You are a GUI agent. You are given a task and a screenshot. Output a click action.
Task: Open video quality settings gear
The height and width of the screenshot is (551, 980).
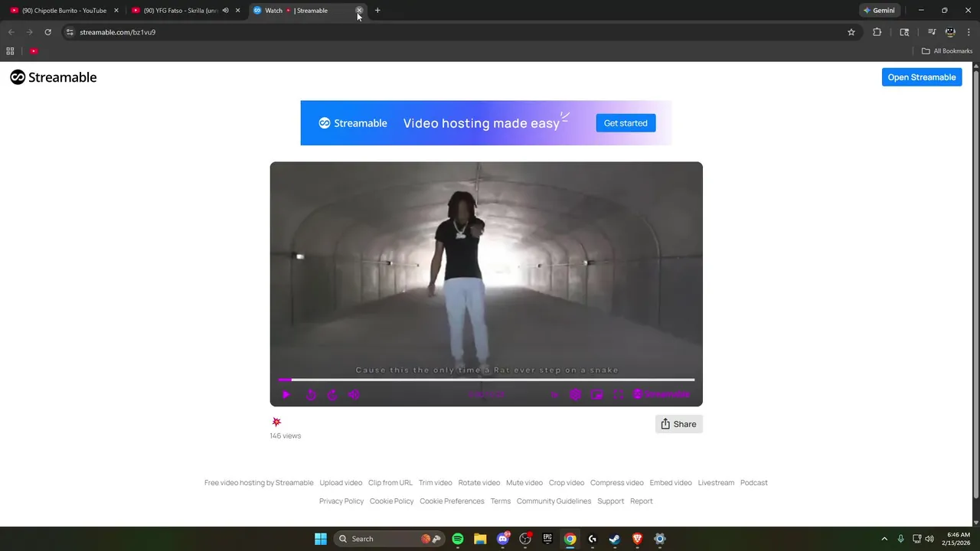pos(575,395)
